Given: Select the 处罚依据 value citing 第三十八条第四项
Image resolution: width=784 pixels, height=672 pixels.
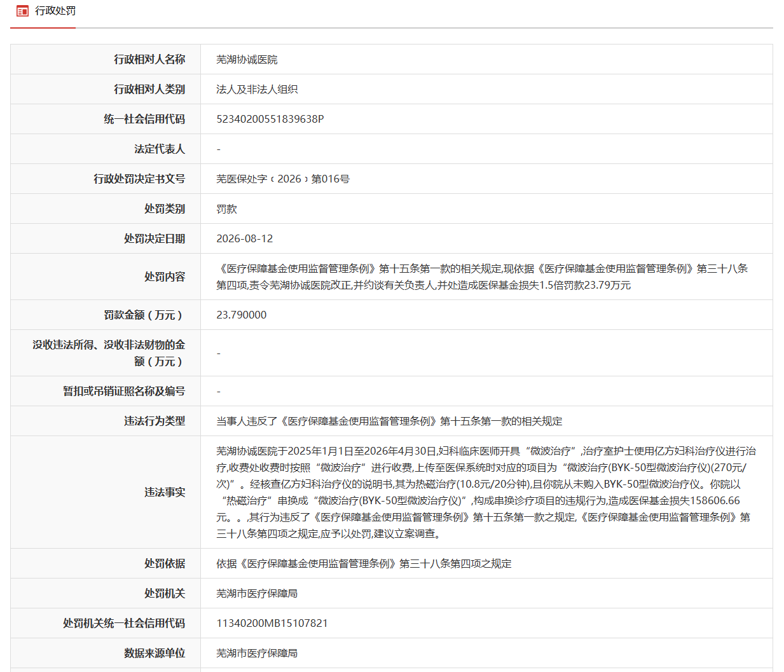Looking at the screenshot, I should coord(364,563).
